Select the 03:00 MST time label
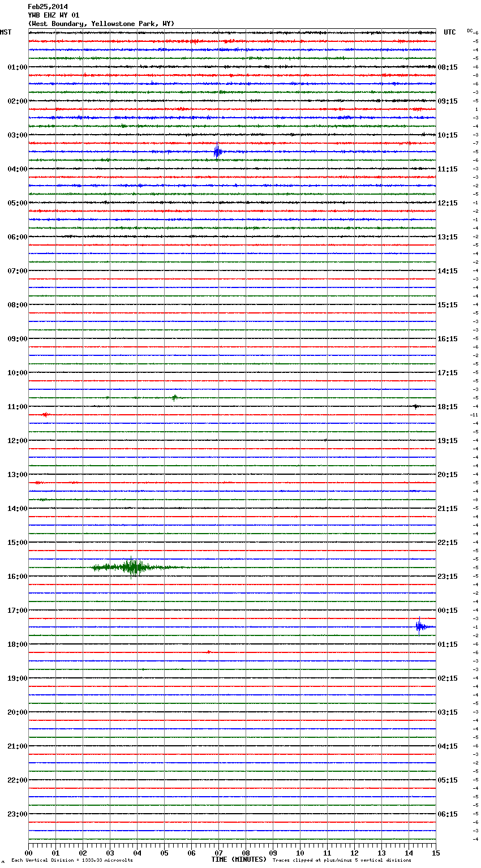481x868 pixels. tap(18, 135)
